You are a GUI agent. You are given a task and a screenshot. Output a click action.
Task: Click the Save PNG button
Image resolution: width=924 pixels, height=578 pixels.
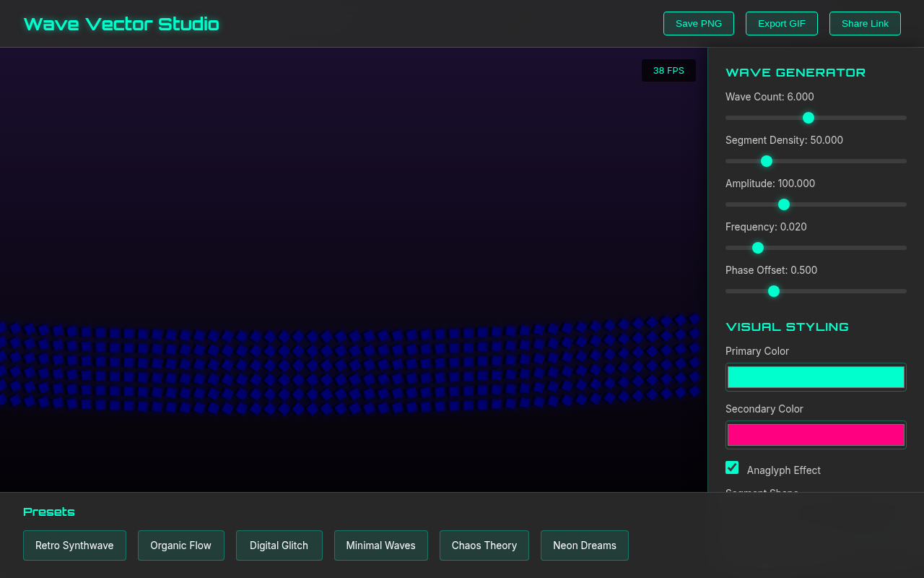click(x=698, y=23)
